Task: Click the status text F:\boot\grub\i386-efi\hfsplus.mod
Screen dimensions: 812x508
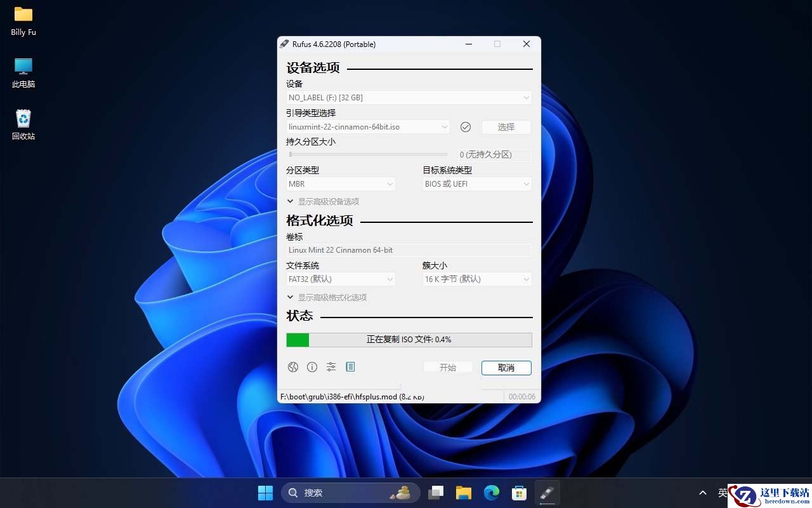Action: [x=352, y=397]
